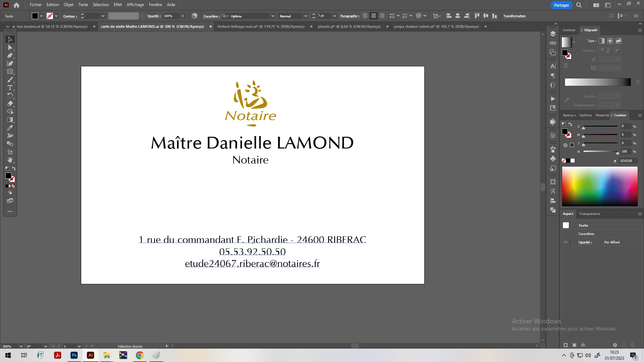This screenshot has height=362, width=644.
Task: Choose linear gradient type
Action: tap(602, 41)
